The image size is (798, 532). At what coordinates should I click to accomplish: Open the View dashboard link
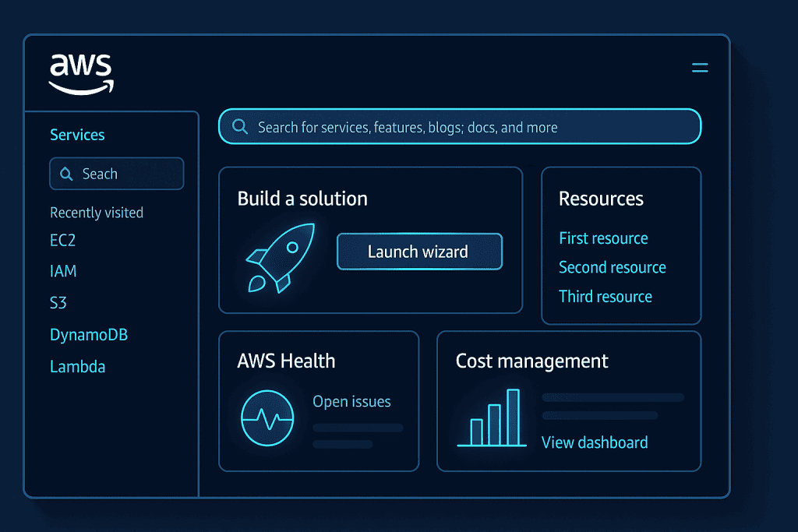pos(595,442)
